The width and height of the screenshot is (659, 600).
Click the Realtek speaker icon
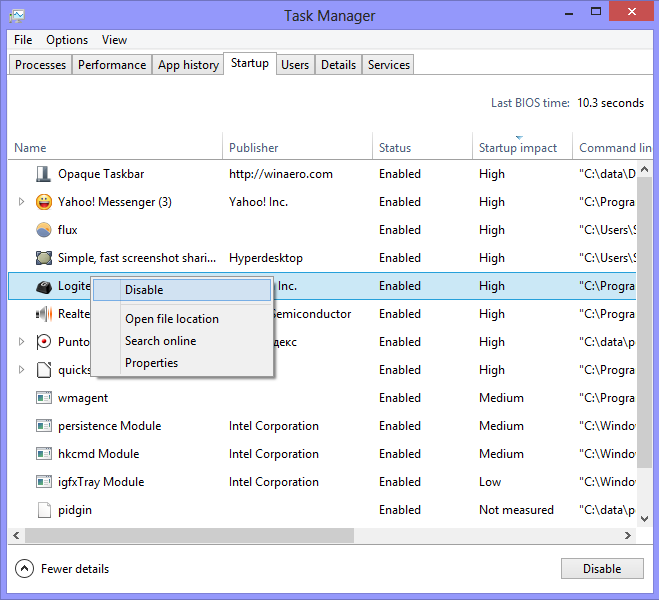44,314
